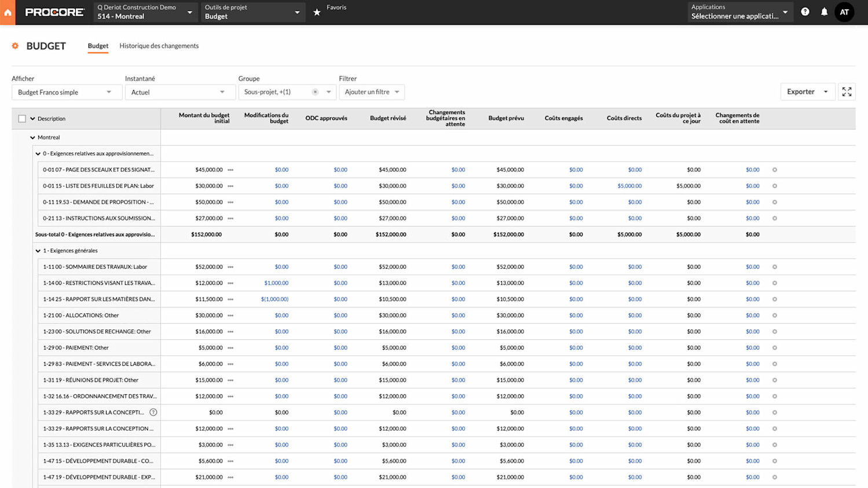Screen dimensions: 868x488
Task: Open the AT user avatar menu
Action: click(844, 12)
